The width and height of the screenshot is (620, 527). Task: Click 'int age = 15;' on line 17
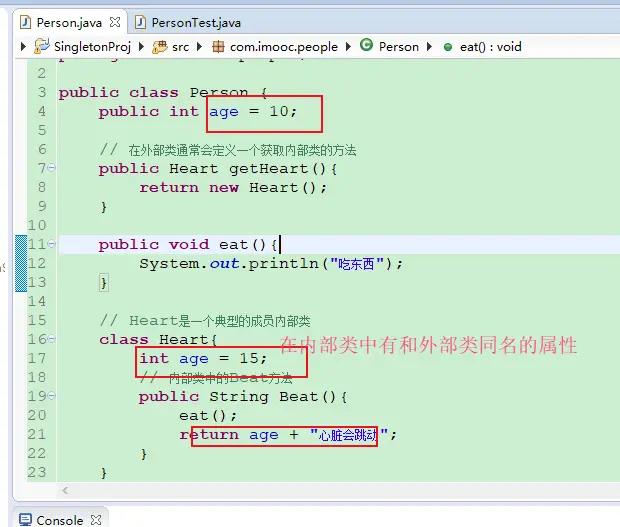(203, 359)
